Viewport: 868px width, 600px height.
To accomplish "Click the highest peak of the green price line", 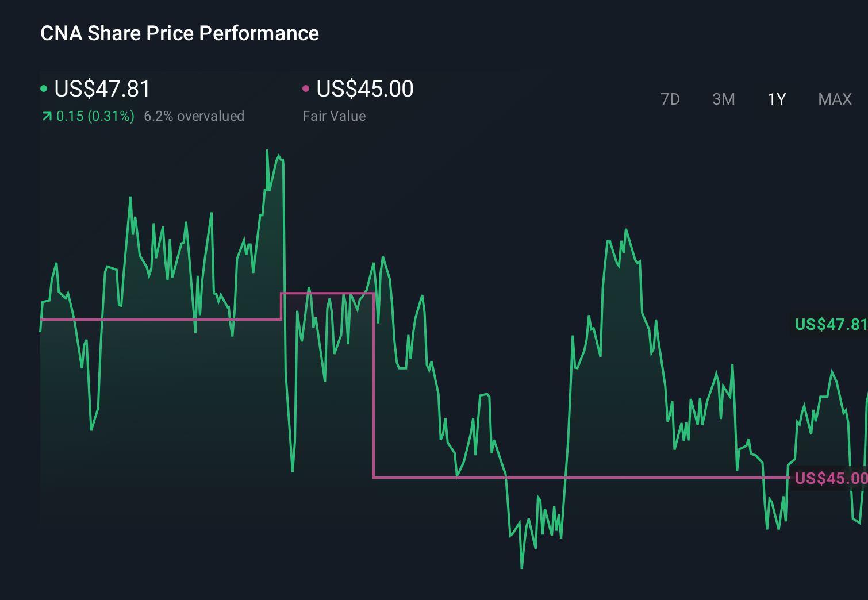I will (268, 149).
